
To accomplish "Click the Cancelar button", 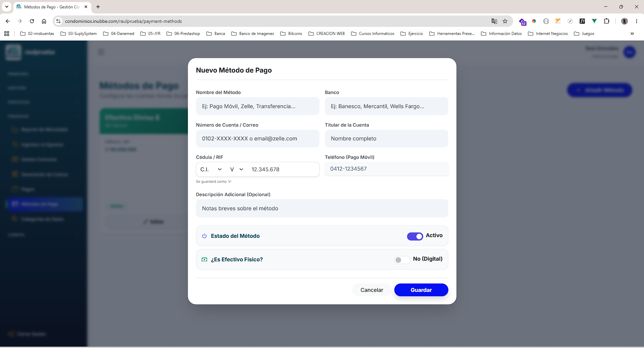I will [371, 290].
